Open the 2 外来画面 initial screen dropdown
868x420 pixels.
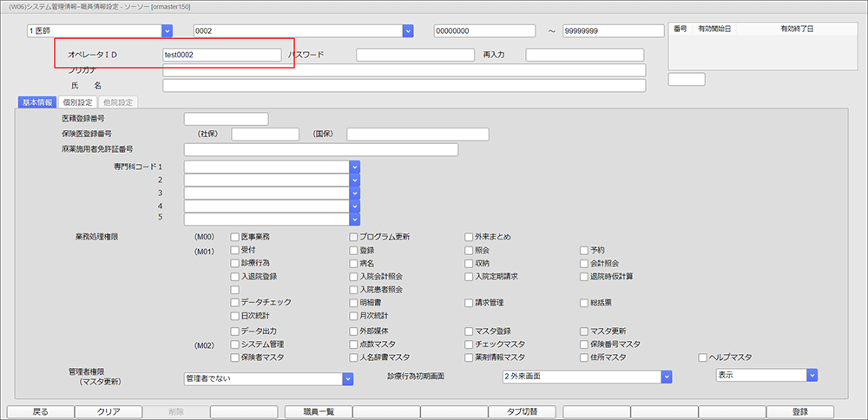coord(667,377)
